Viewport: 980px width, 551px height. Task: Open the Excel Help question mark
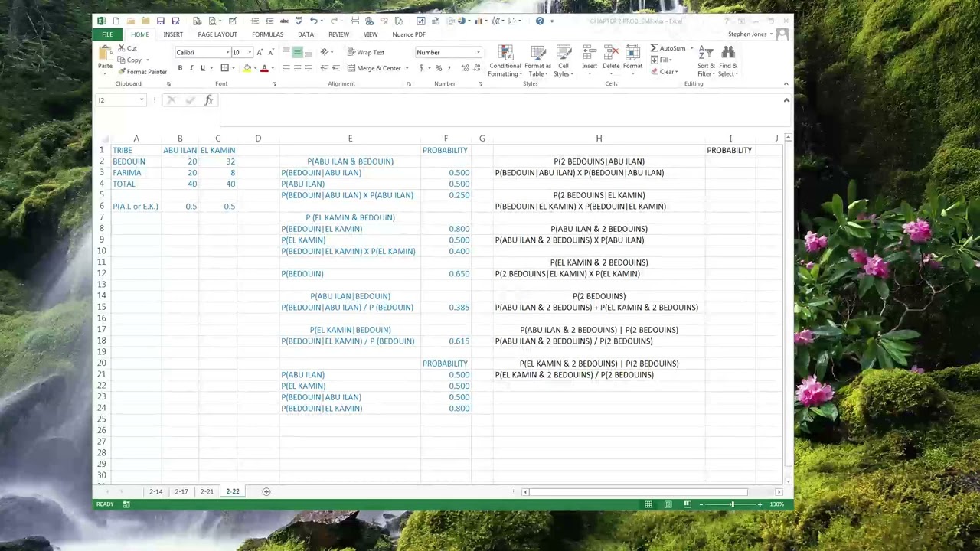(540, 21)
